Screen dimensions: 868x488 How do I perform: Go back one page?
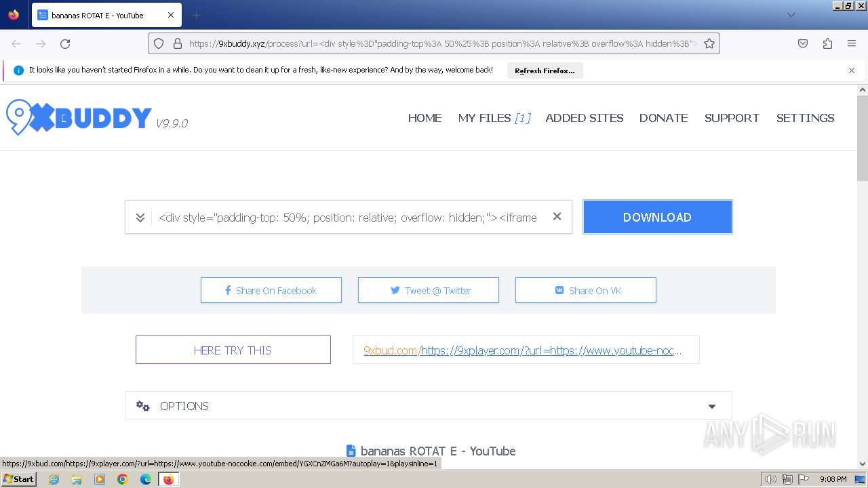pos(16,43)
